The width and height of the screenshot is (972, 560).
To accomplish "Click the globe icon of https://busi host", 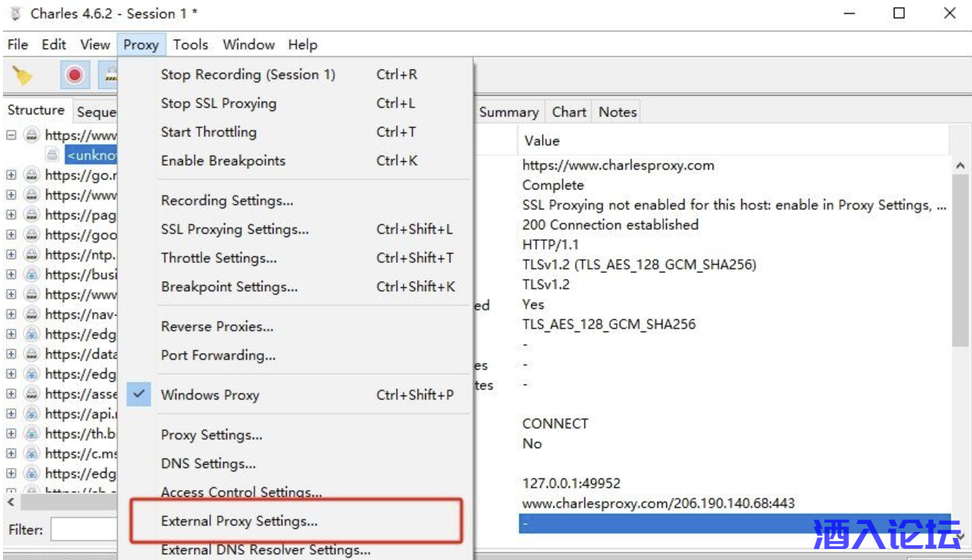I will (31, 275).
